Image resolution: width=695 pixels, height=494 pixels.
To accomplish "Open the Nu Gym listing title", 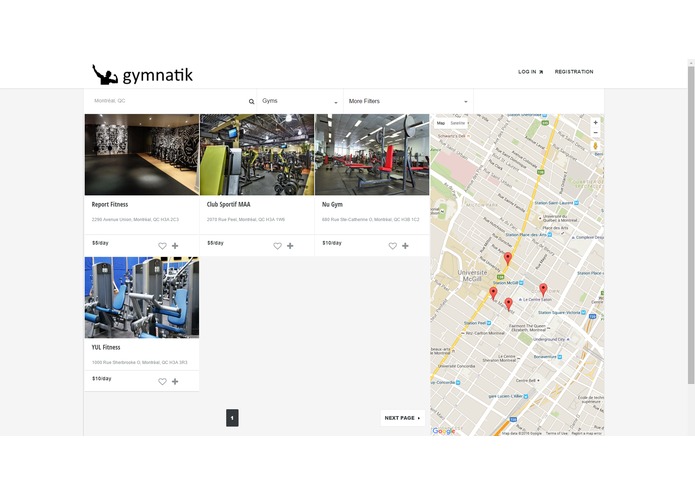I will [332, 204].
